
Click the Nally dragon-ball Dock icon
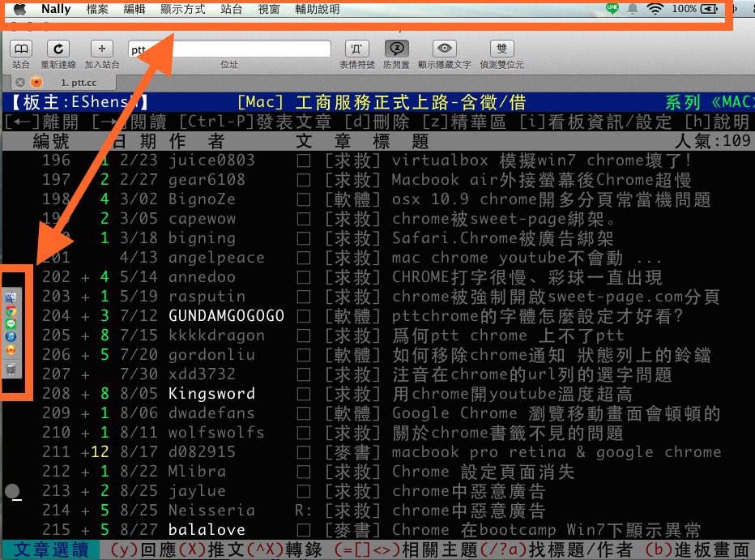coord(11,350)
